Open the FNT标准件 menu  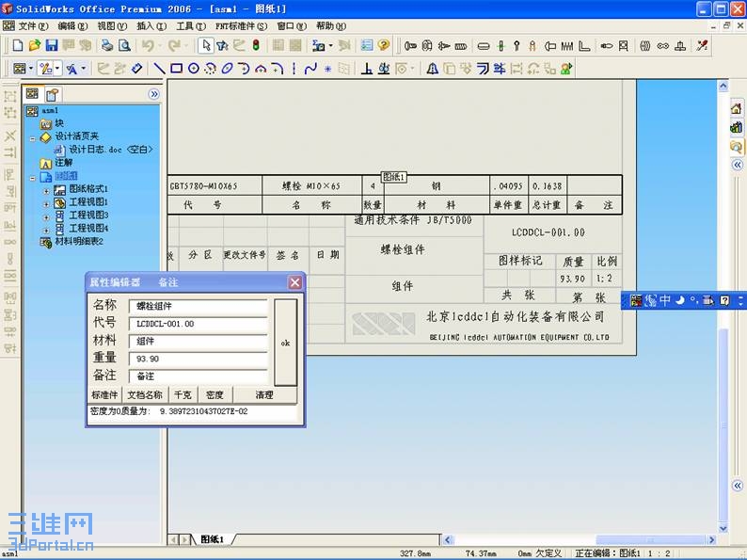click(x=241, y=25)
